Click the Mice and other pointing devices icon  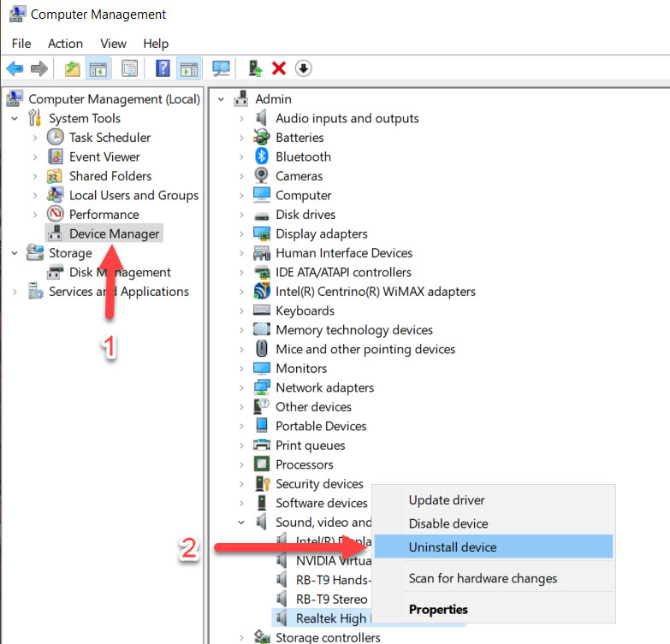tap(262, 348)
